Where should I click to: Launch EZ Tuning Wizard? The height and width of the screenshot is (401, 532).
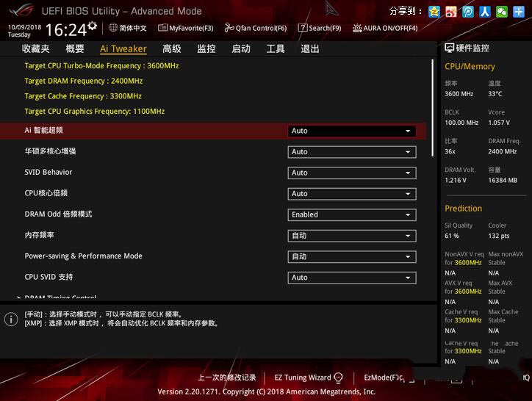click(x=309, y=377)
